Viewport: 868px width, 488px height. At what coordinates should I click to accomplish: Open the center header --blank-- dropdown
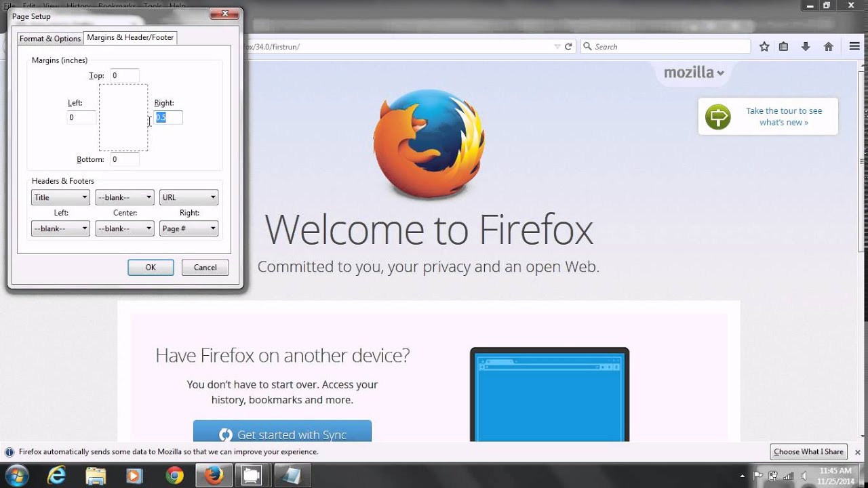pos(125,197)
